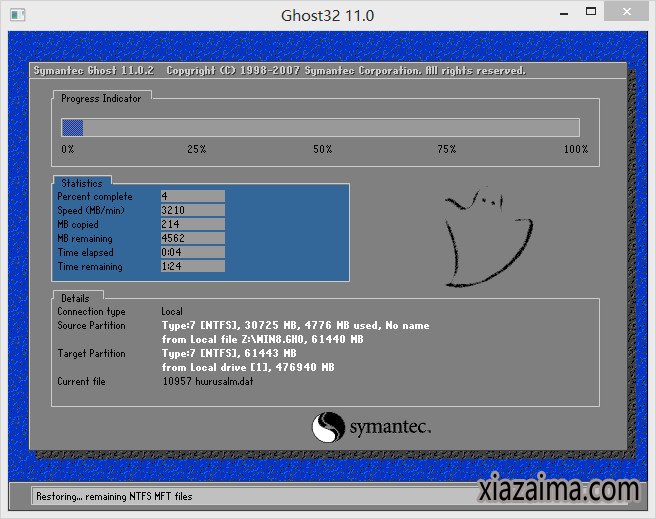This screenshot has height=519, width=656.
Task: Click target line 'Type:7 [NTFS], 61443 MB'
Action: coord(229,353)
